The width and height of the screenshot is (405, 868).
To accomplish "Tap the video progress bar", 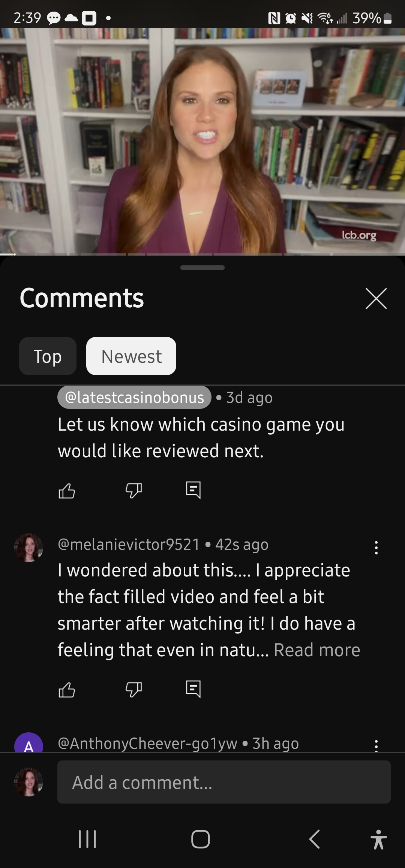I will pos(202,254).
